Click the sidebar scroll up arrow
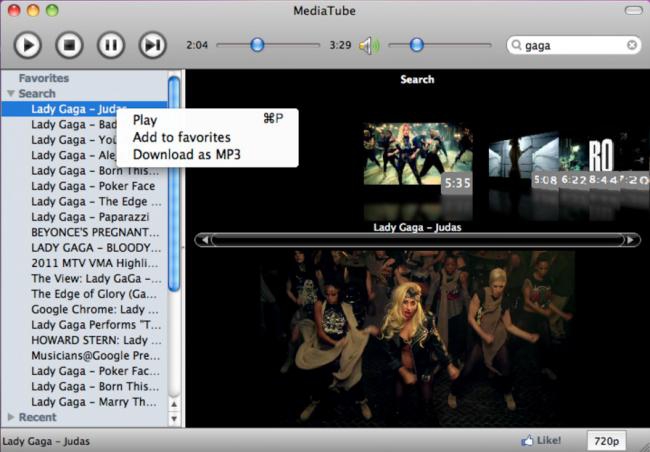Screen dimensions: 650x452 (x=174, y=404)
